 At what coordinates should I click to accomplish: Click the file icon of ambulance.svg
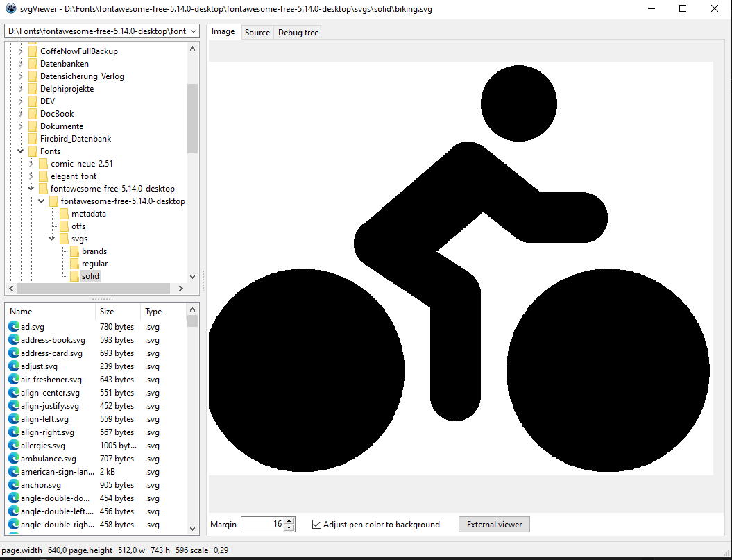pyautogui.click(x=14, y=458)
